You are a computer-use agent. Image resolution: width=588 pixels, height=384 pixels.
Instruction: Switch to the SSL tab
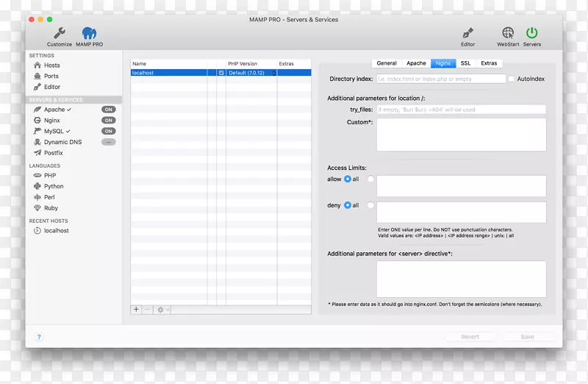(x=465, y=63)
